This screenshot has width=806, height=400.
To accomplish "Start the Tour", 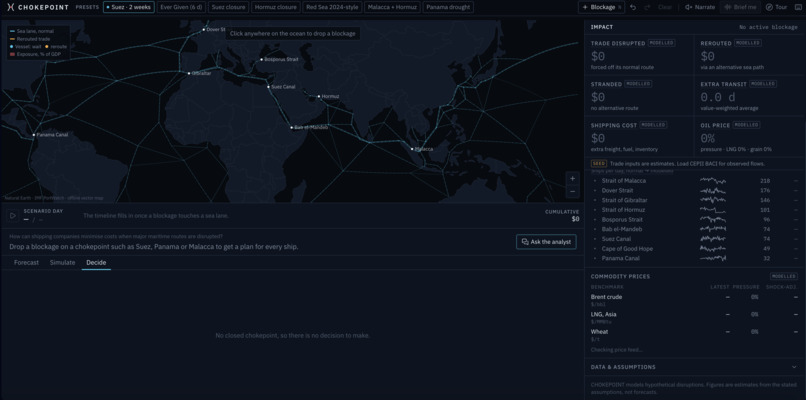I will (x=776, y=7).
